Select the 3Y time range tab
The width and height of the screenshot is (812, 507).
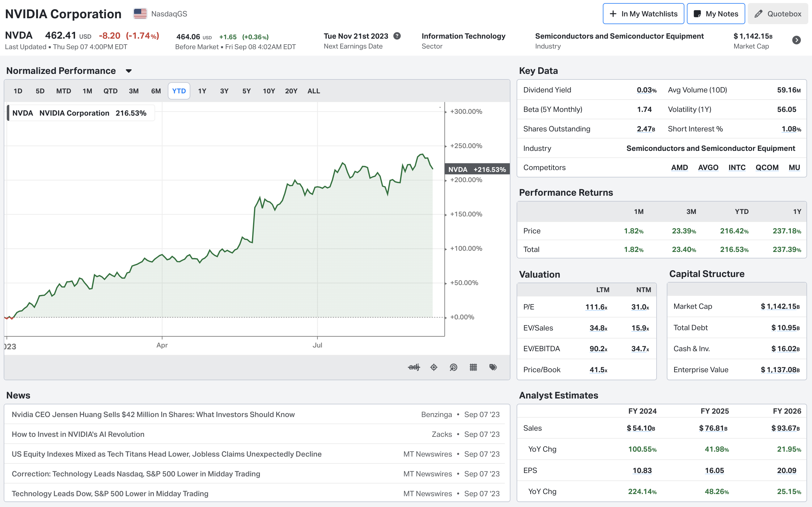pos(224,91)
